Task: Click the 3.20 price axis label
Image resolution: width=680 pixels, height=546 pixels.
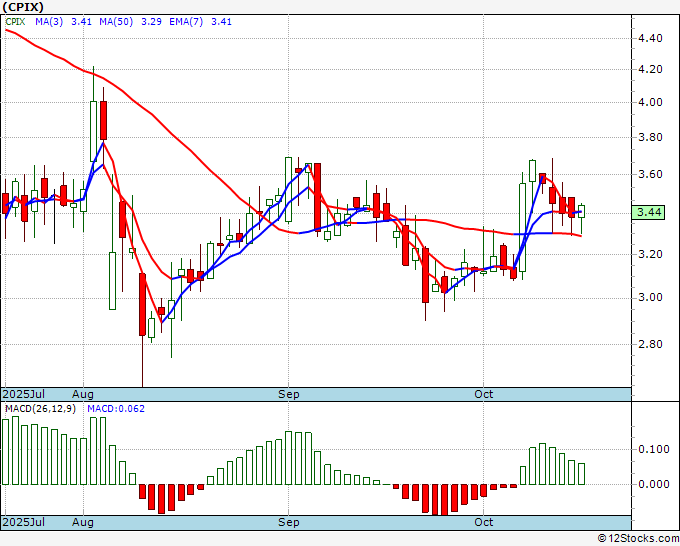Action: point(650,254)
